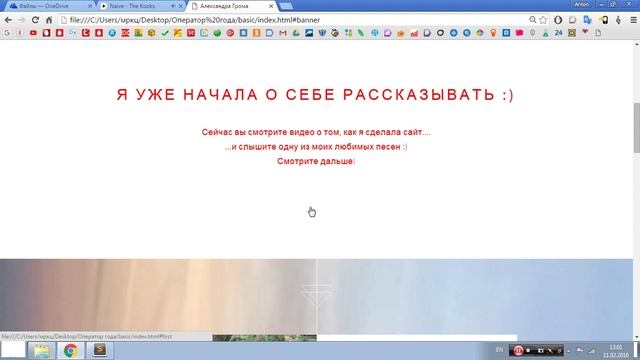Open the taskbar clock and date
Screen dimensions: 640x360
(616, 351)
